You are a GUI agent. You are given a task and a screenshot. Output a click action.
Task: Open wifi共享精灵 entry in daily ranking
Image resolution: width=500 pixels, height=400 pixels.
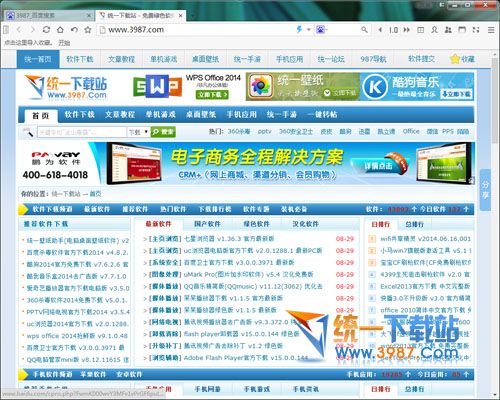pyautogui.click(x=426, y=239)
